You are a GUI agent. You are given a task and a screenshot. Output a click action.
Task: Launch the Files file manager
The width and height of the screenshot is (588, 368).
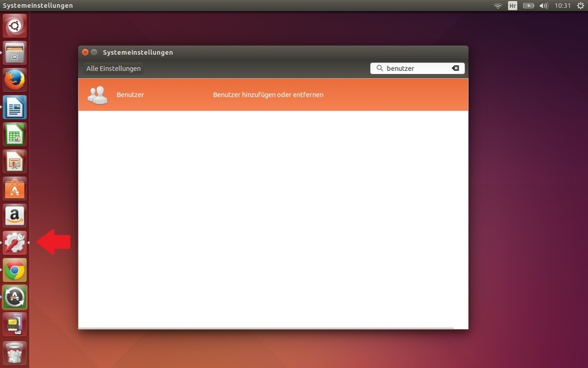click(x=15, y=53)
